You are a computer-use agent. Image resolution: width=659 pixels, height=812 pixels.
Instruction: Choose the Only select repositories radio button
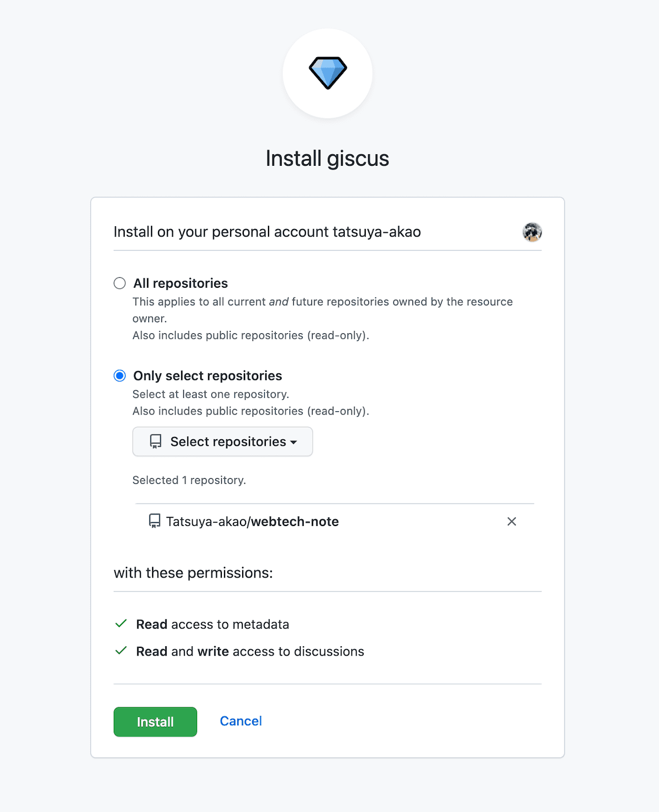120,376
